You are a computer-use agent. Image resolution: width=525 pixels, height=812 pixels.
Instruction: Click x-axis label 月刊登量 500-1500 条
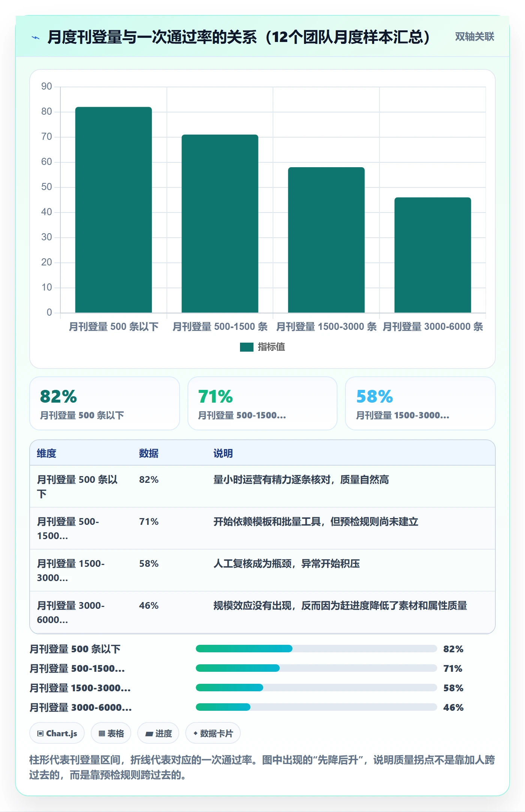(x=220, y=327)
